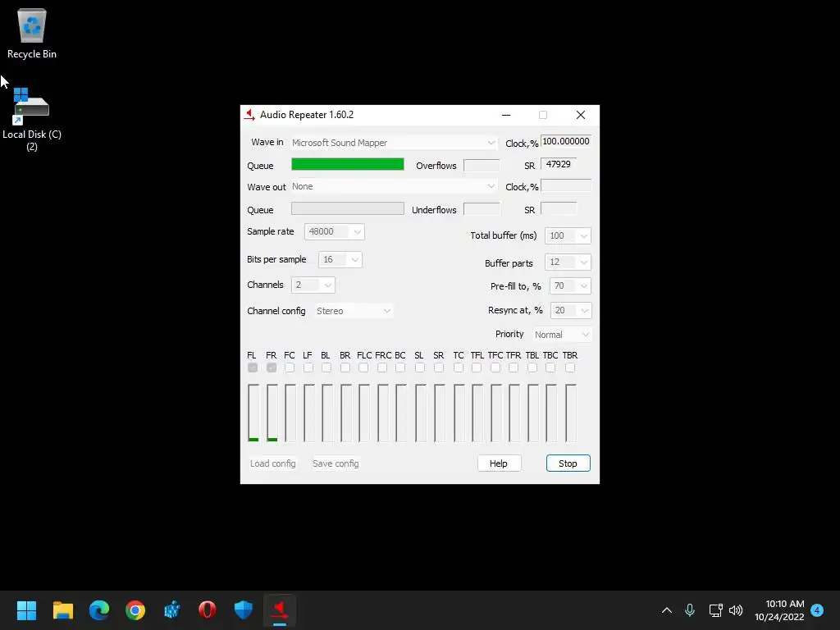
Task: Enable the FRC channel checkbox
Action: 382,367
